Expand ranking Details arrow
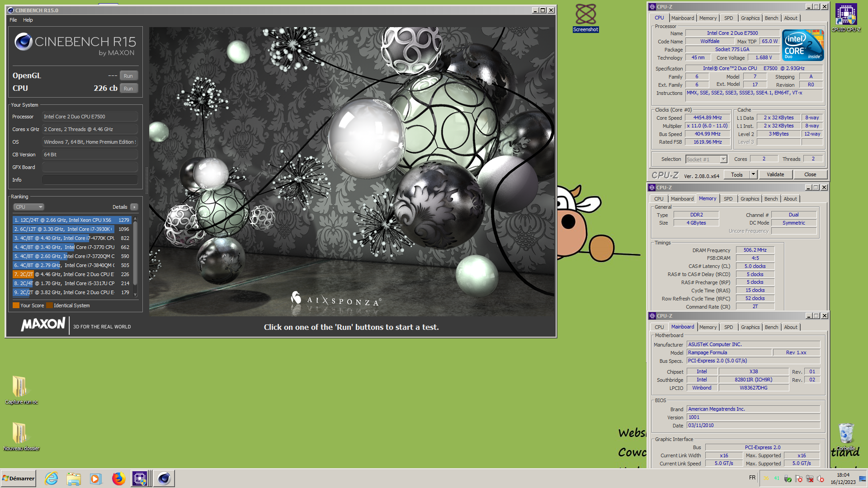Image resolution: width=868 pixels, height=488 pixels. coord(134,207)
